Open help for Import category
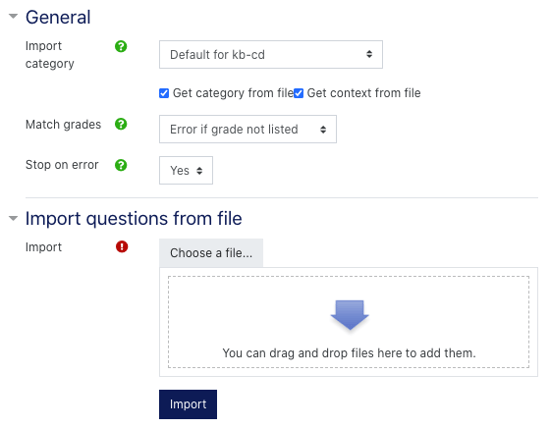This screenshot has width=550, height=428. [x=121, y=46]
